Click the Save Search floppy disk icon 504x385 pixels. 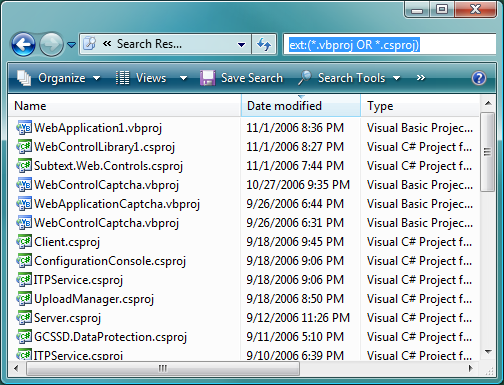207,78
